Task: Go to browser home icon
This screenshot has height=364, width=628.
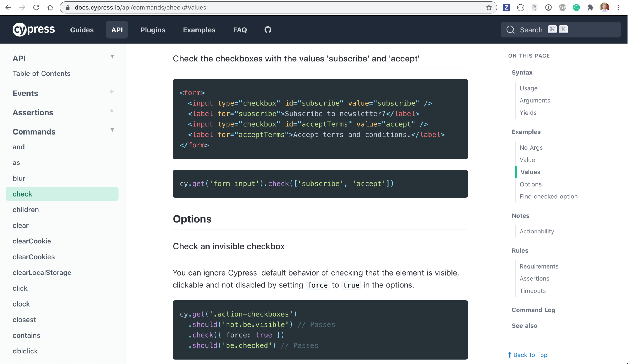Action: (x=50, y=8)
